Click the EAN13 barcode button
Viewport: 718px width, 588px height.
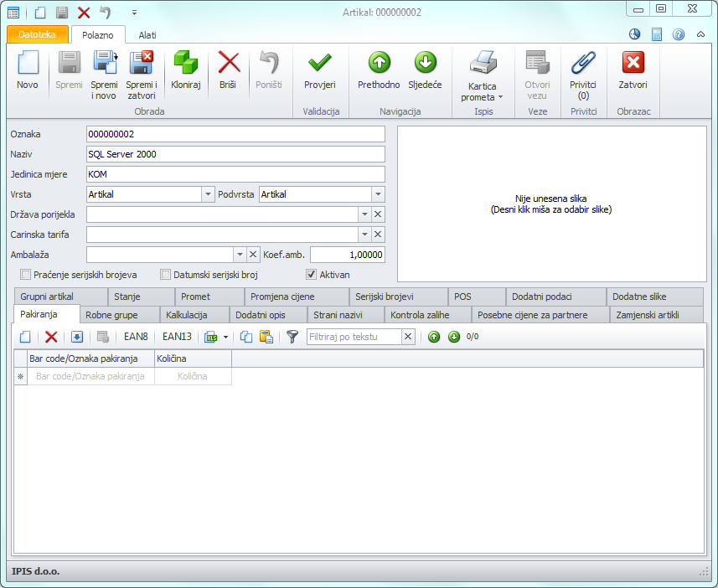click(x=177, y=337)
